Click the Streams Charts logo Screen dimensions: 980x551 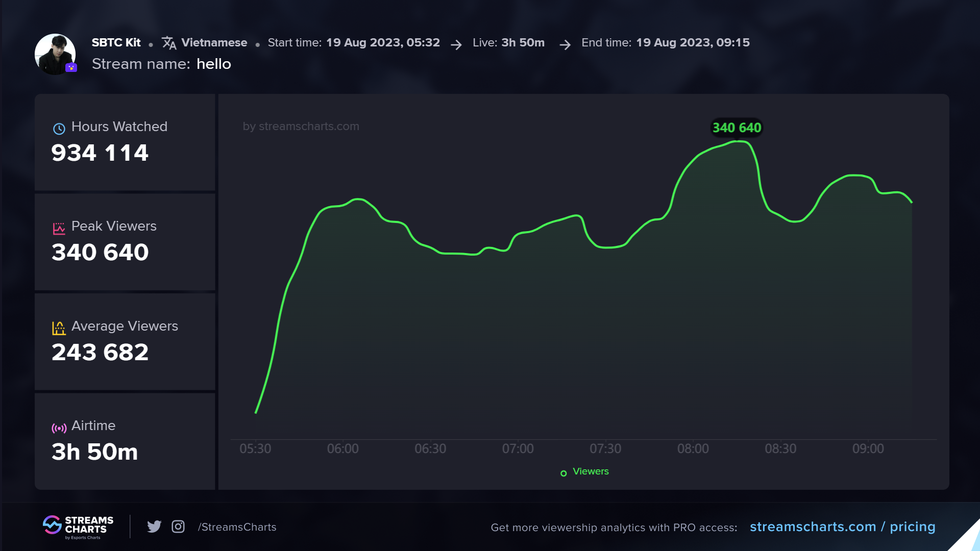78,527
